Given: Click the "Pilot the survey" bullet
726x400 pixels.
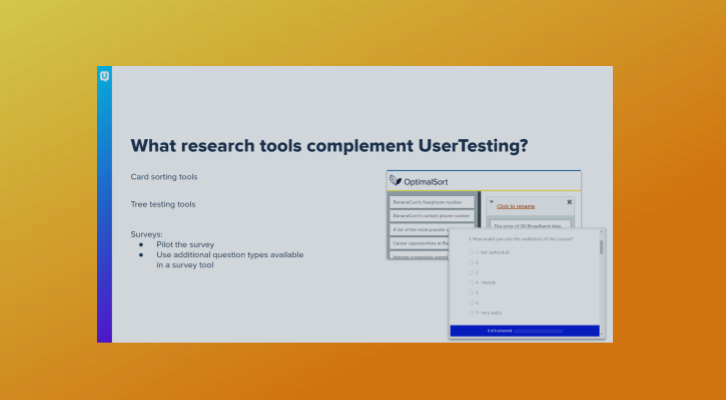Looking at the screenshot, I should (x=185, y=244).
